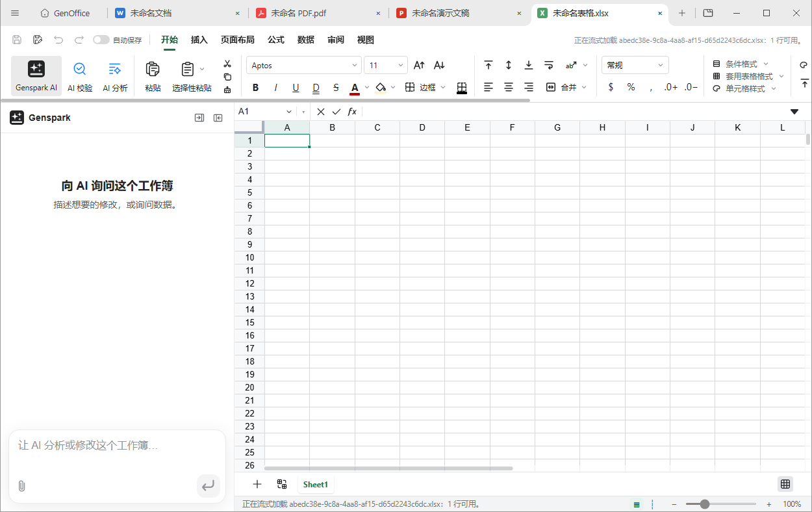Increase decimal places (.0+)
The image size is (812, 512).
click(671, 87)
